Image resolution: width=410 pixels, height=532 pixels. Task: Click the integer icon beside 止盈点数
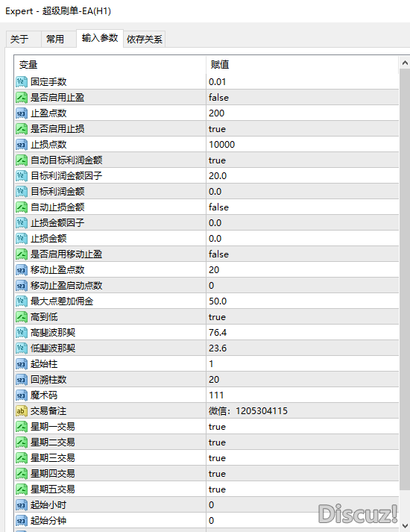pos(22,113)
